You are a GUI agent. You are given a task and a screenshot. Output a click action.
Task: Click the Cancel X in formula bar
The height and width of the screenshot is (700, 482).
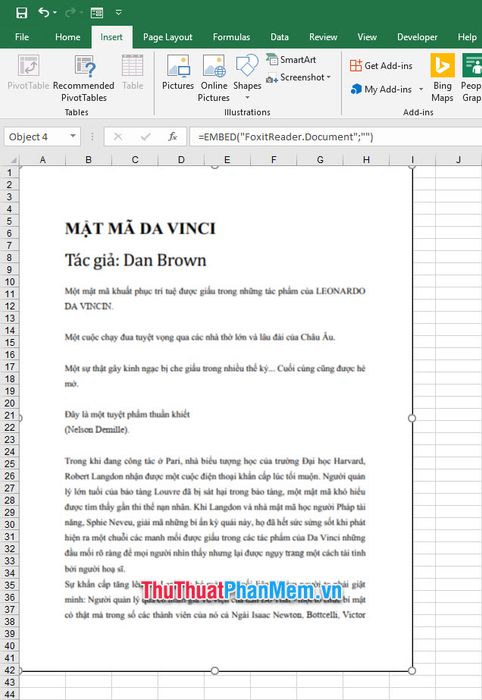coord(118,137)
